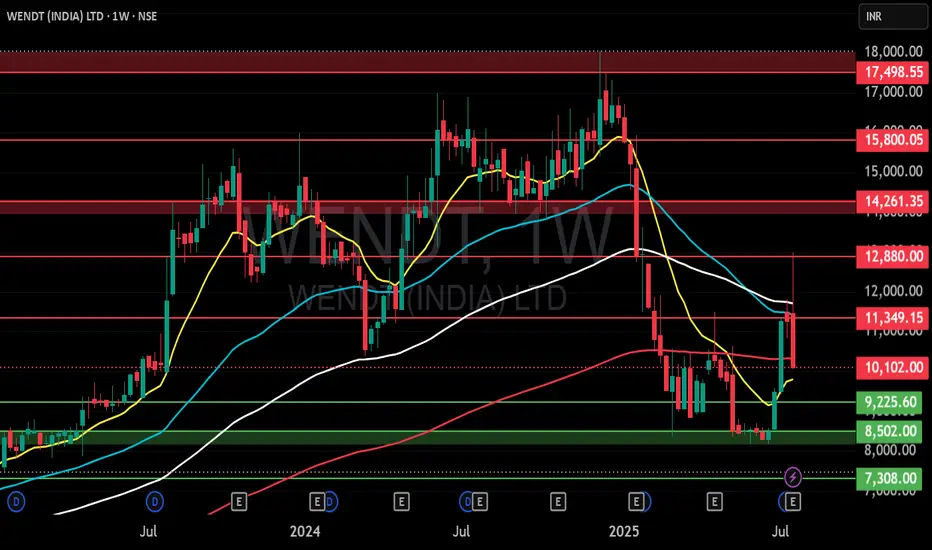
Task: Click the 12,000.00 price axis value
Action: point(893,291)
